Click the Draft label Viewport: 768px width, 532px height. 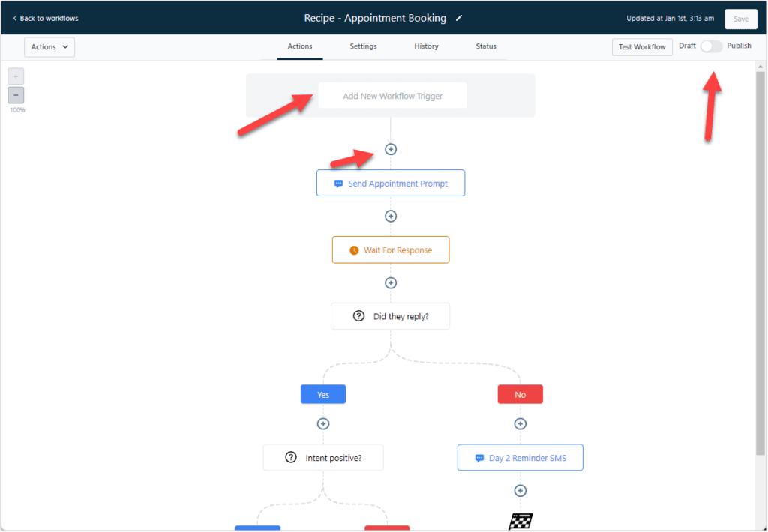pyautogui.click(x=687, y=46)
